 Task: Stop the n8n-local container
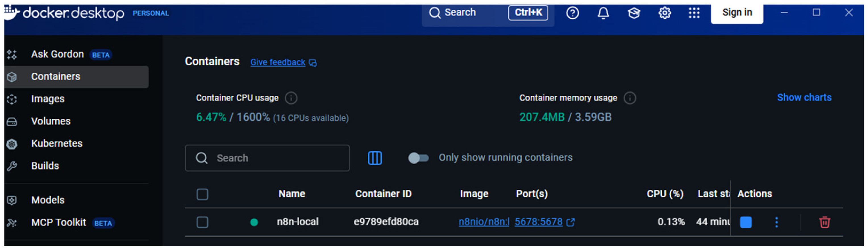click(x=746, y=222)
